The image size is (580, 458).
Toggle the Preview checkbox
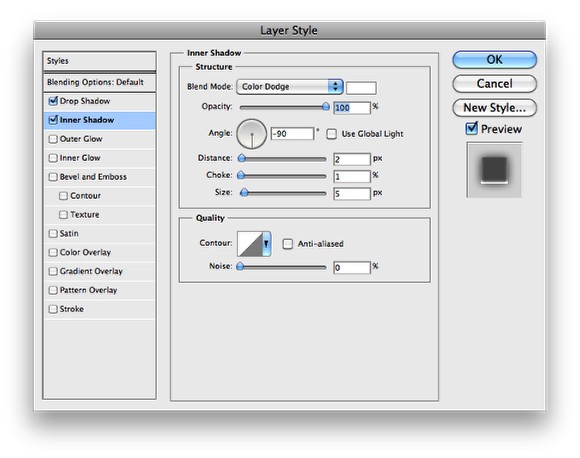(472, 128)
